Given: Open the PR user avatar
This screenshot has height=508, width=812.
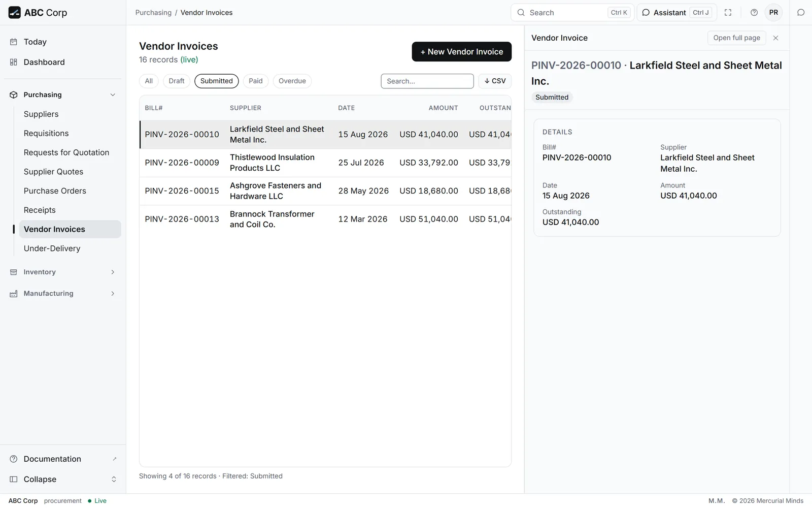Looking at the screenshot, I should tap(773, 13).
